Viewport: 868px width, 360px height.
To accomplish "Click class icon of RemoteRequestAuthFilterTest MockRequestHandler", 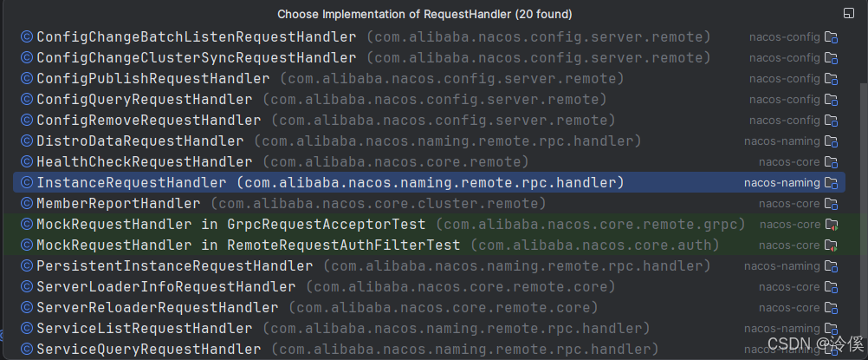I will tap(27, 245).
